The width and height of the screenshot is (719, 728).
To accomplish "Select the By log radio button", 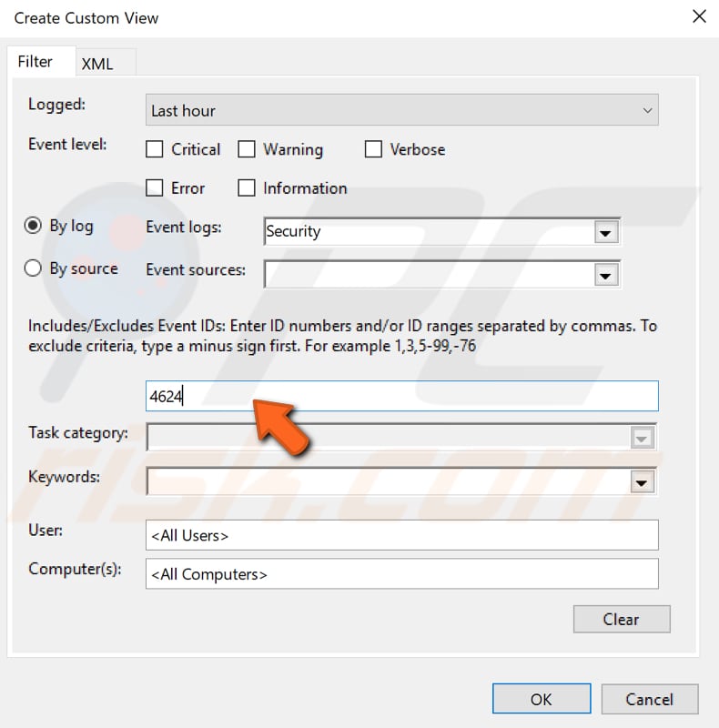I will pos(33,226).
